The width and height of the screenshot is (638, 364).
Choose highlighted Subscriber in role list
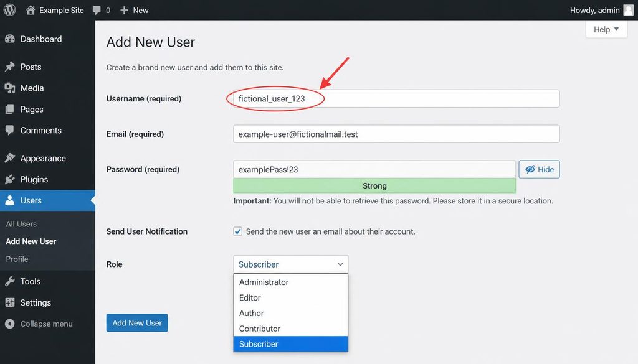click(290, 344)
